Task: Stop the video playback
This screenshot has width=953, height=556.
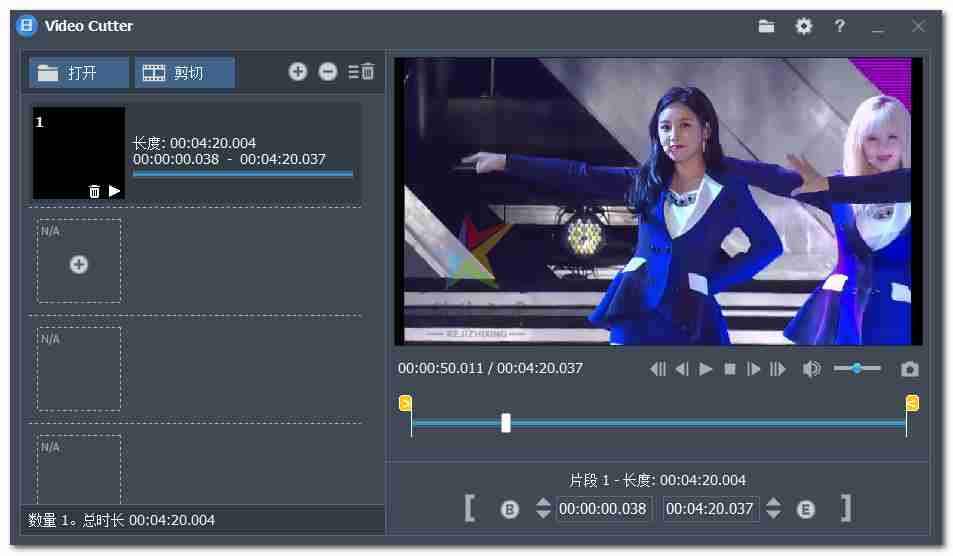Action: [x=730, y=369]
